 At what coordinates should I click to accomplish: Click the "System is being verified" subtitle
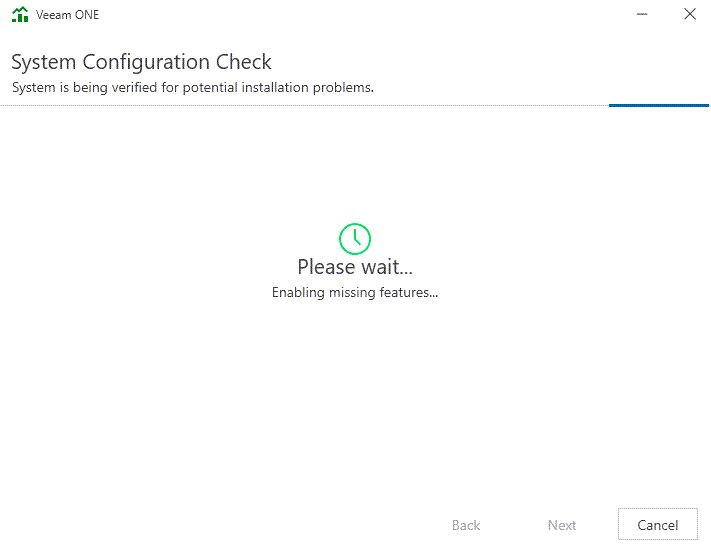192,87
